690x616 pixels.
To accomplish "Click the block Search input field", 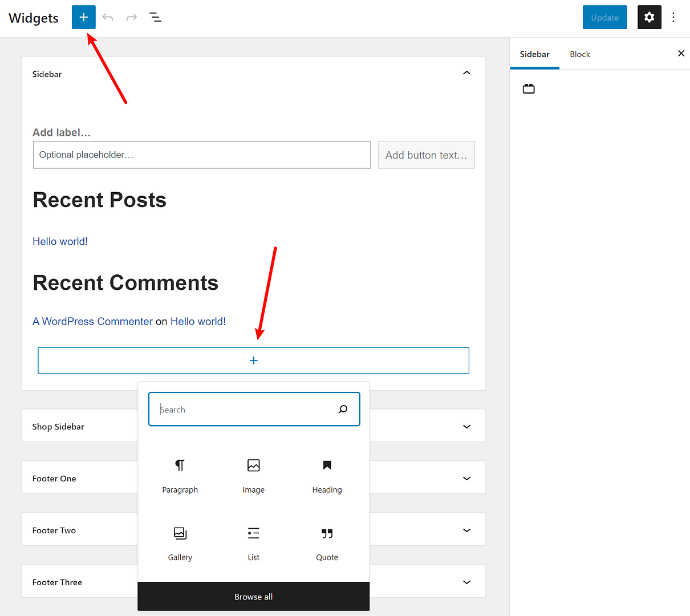I will 245,409.
